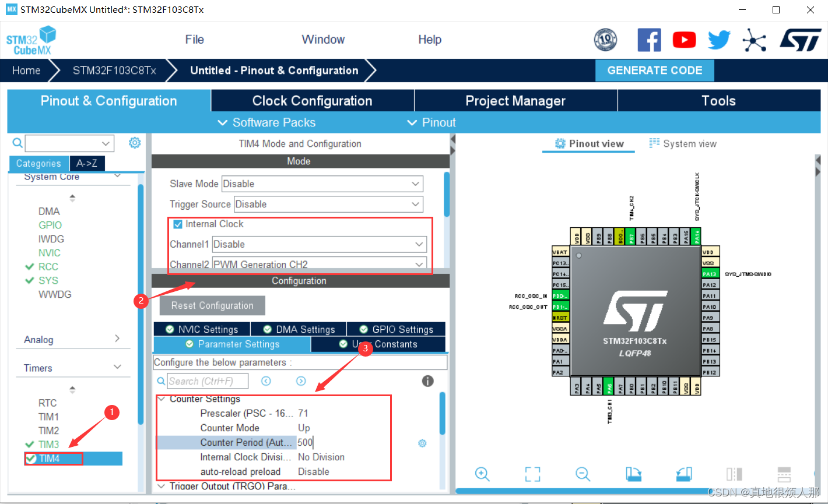Open the Window menu
The width and height of the screenshot is (828, 504).
click(323, 39)
